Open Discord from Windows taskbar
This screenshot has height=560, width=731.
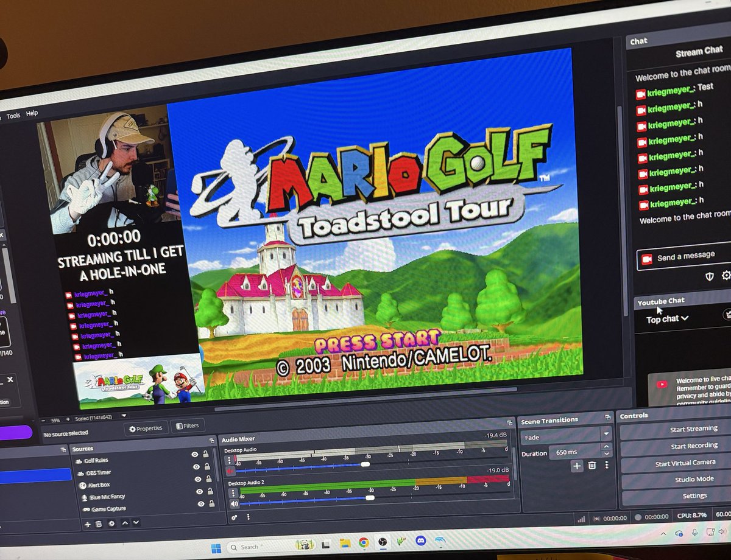[x=420, y=540]
